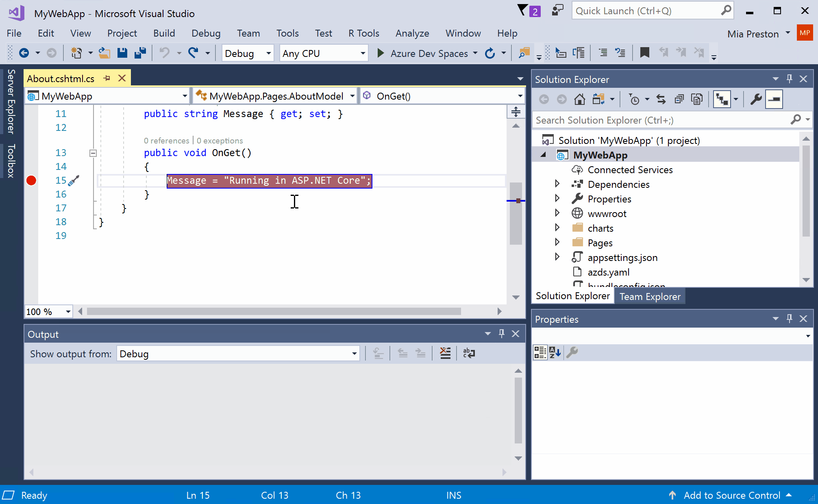Viewport: 818px width, 504px height.
Task: Click the Show All Files icon
Action: pos(697,99)
